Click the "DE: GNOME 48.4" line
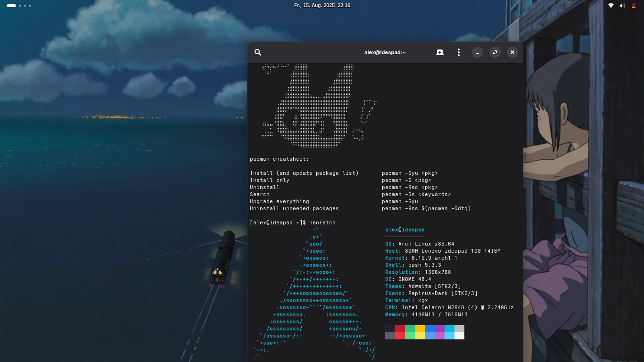Viewport: 644px width, 362px height. pyautogui.click(x=408, y=280)
